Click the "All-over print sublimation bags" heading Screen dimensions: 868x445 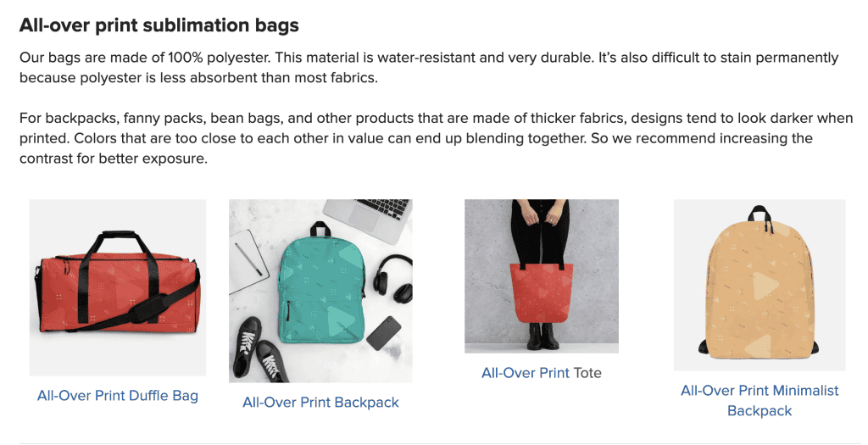coord(159,25)
